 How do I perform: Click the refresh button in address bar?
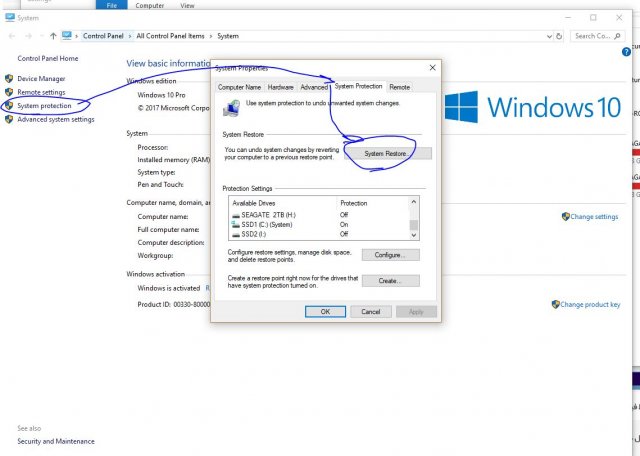tap(561, 35)
